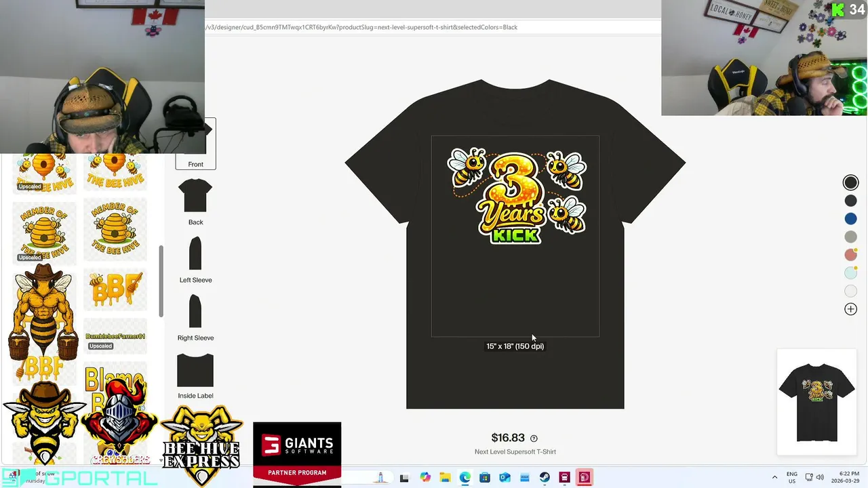Open File Explorer from the taskbar
The width and height of the screenshot is (868, 488).
point(445,478)
